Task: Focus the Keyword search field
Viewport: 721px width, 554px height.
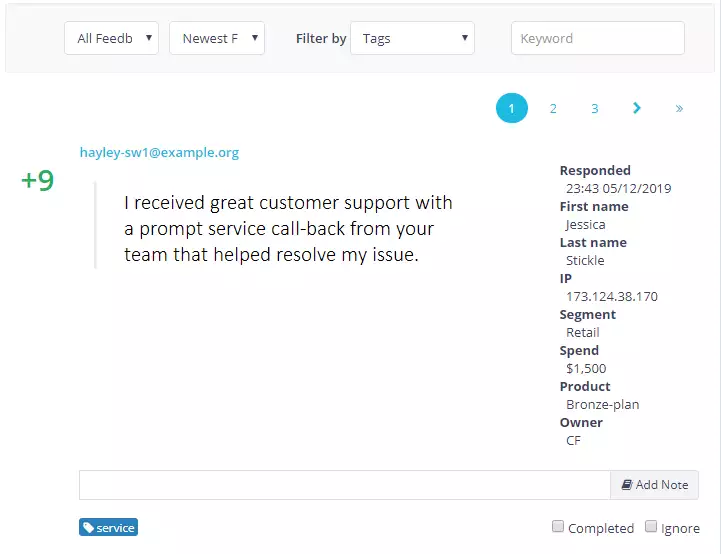Action: click(x=598, y=38)
